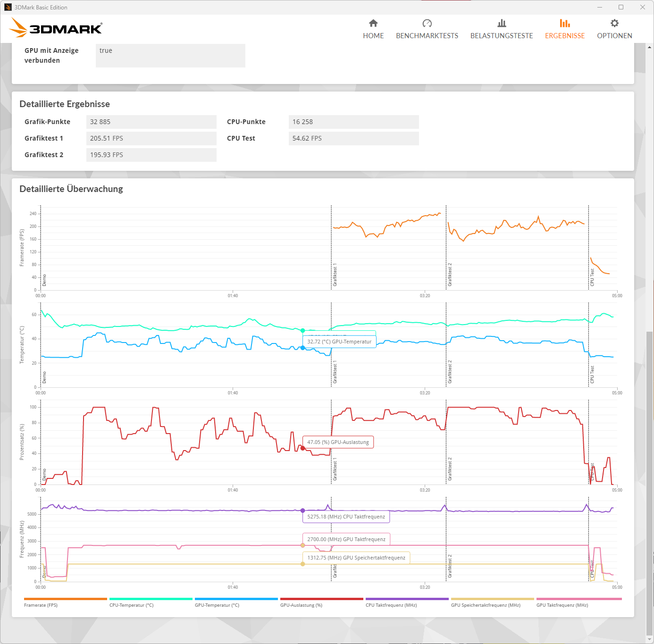
Task: Click the CPU Taktfrequenz 5275.18 tooltip
Action: (x=346, y=517)
